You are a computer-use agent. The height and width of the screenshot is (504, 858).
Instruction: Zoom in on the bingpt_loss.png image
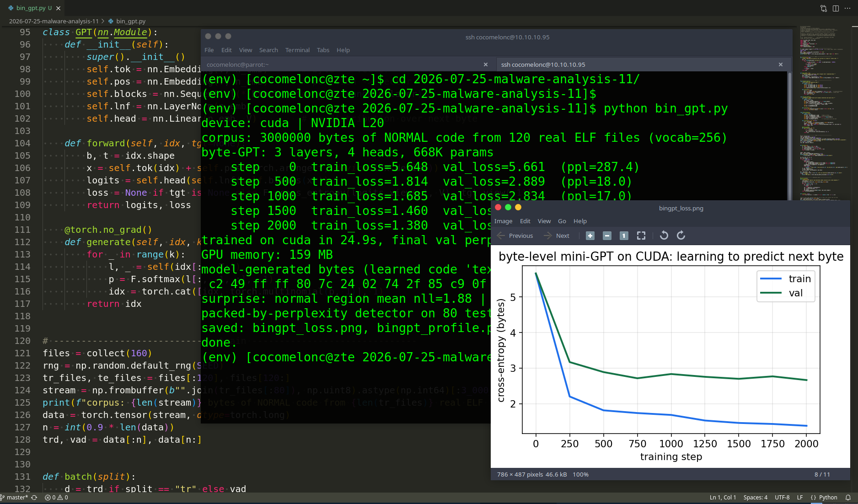590,236
